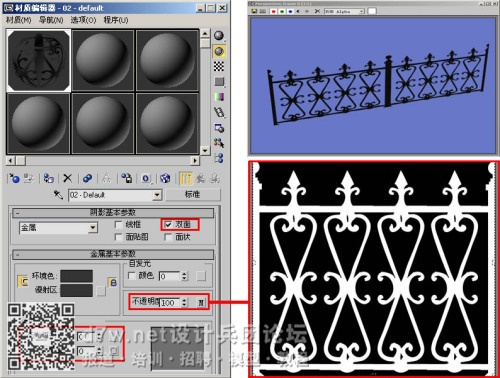Click the opacity M map button
The width and height of the screenshot is (500, 378).
[201, 303]
